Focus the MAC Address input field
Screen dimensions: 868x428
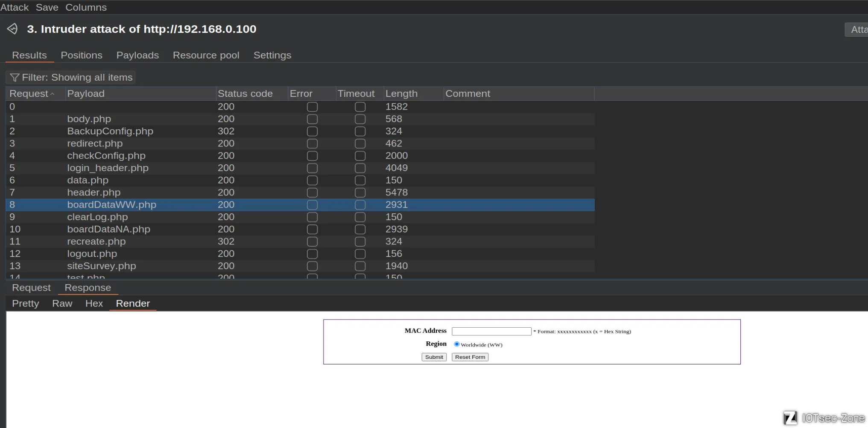(x=491, y=332)
